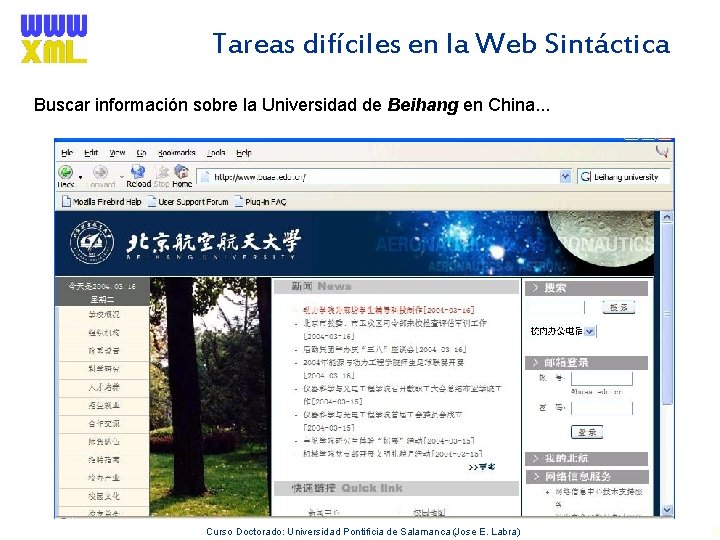Click the site search text field
The height and width of the screenshot is (540, 720).
[x=556, y=307]
